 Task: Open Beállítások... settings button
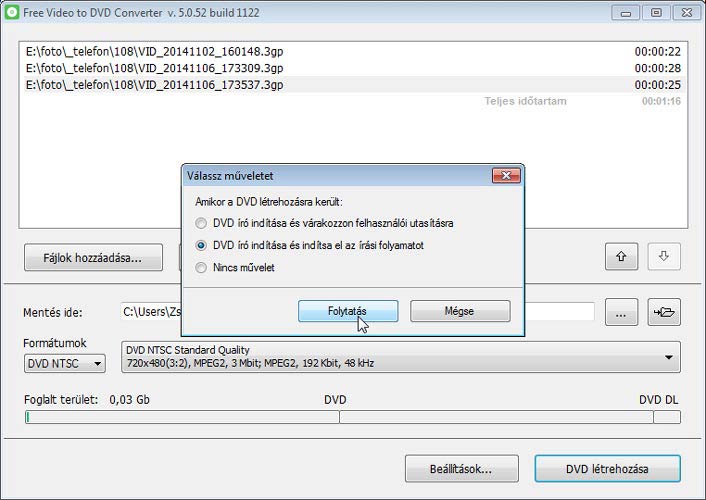(x=462, y=469)
